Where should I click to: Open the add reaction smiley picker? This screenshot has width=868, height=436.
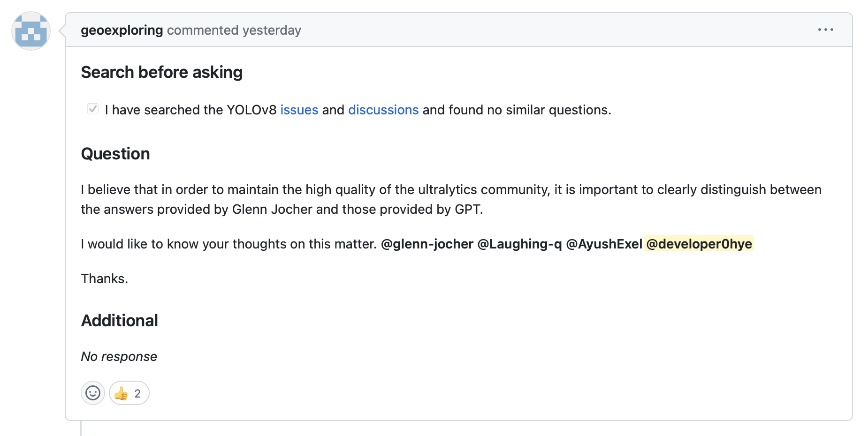click(x=93, y=393)
